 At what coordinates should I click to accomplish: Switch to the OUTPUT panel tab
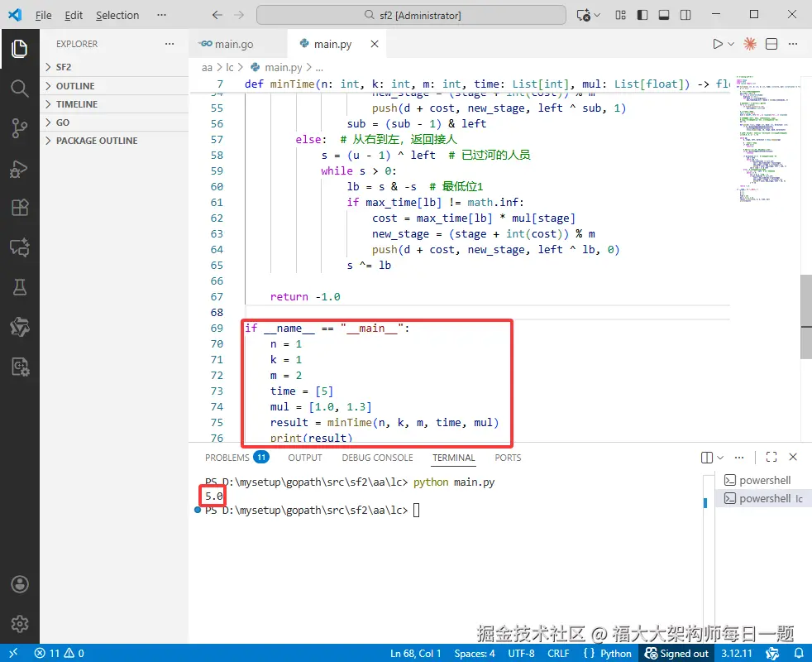click(305, 458)
